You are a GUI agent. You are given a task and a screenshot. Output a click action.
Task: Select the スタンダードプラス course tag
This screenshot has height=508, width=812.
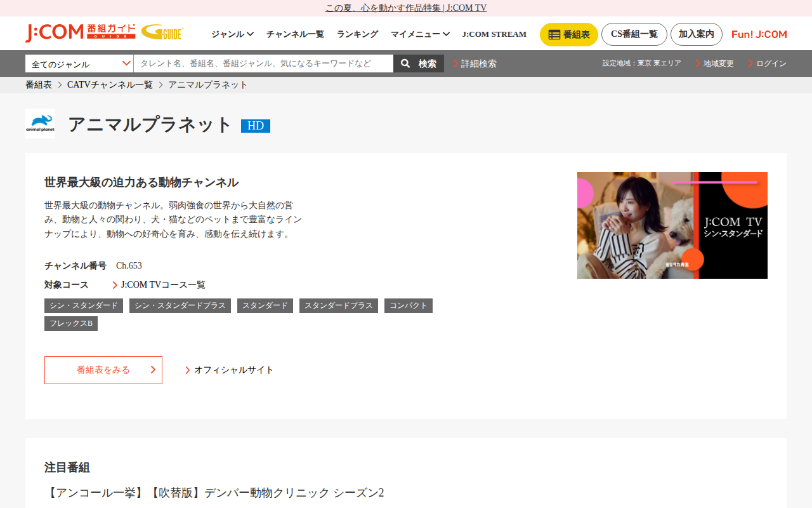click(x=339, y=305)
